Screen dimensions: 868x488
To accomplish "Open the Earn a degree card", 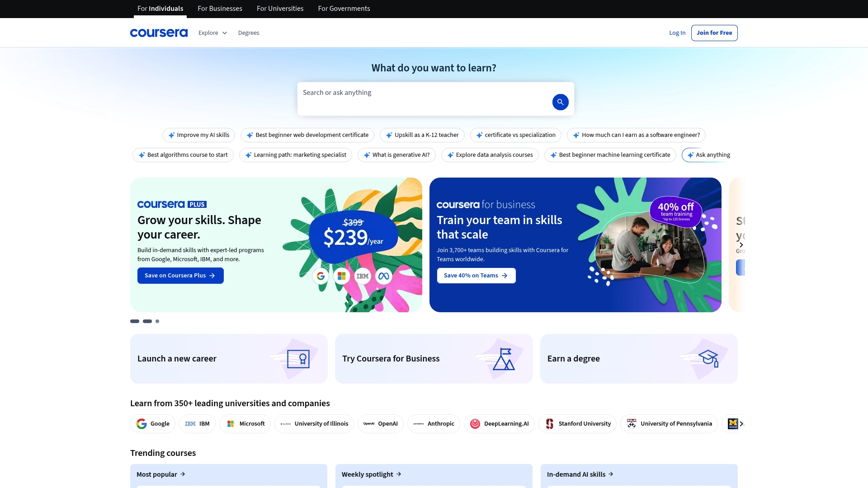I will pos(639,359).
